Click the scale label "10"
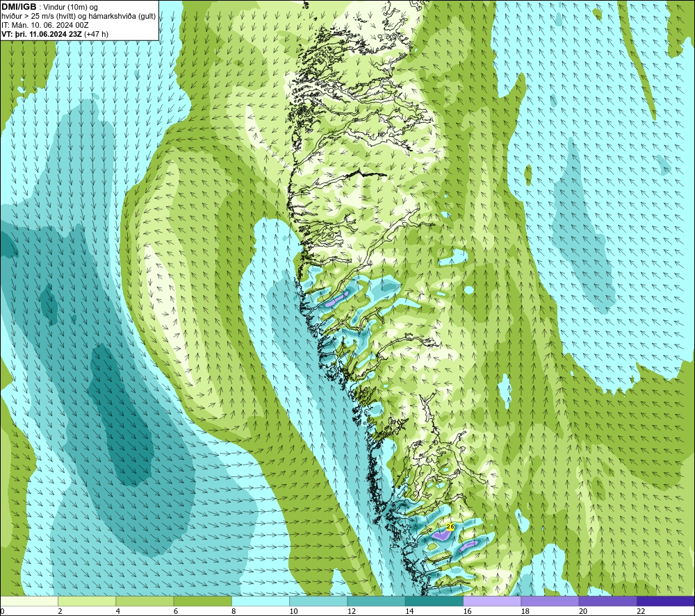Viewport: 695px width, 616px height. 293,611
